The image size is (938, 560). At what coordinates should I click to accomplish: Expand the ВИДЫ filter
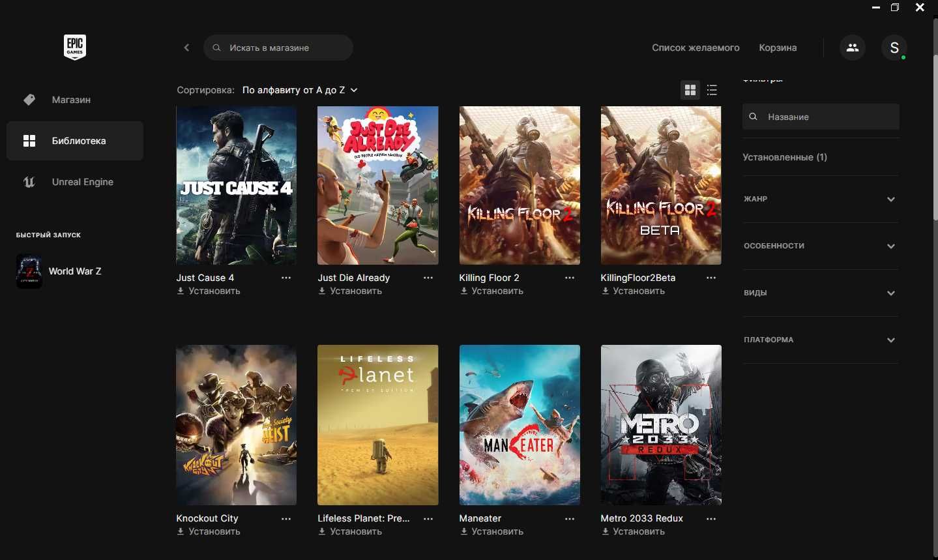click(x=821, y=293)
